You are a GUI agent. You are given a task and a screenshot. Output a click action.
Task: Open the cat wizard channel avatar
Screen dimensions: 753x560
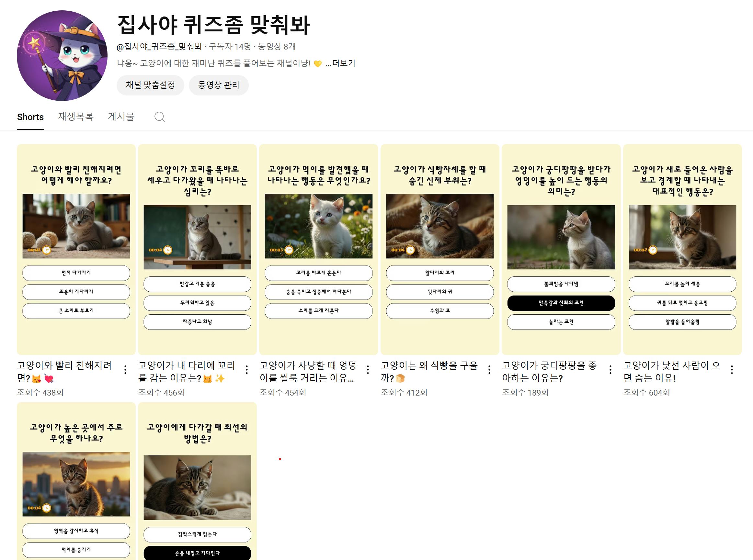(62, 56)
